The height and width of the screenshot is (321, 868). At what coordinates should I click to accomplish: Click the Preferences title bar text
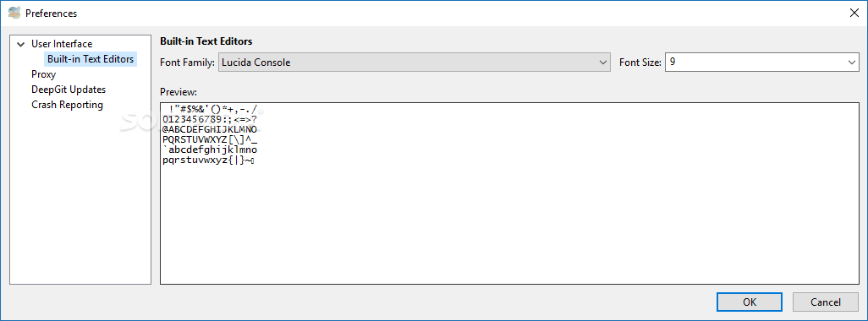pyautogui.click(x=52, y=14)
